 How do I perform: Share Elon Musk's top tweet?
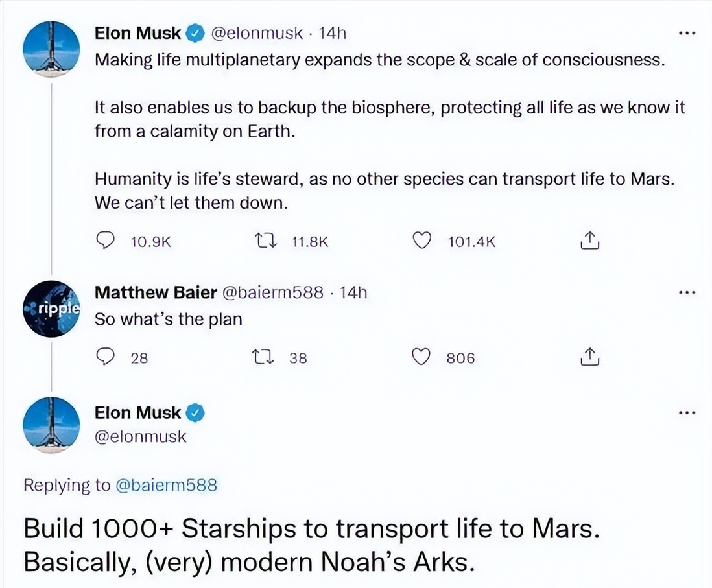coord(589,241)
